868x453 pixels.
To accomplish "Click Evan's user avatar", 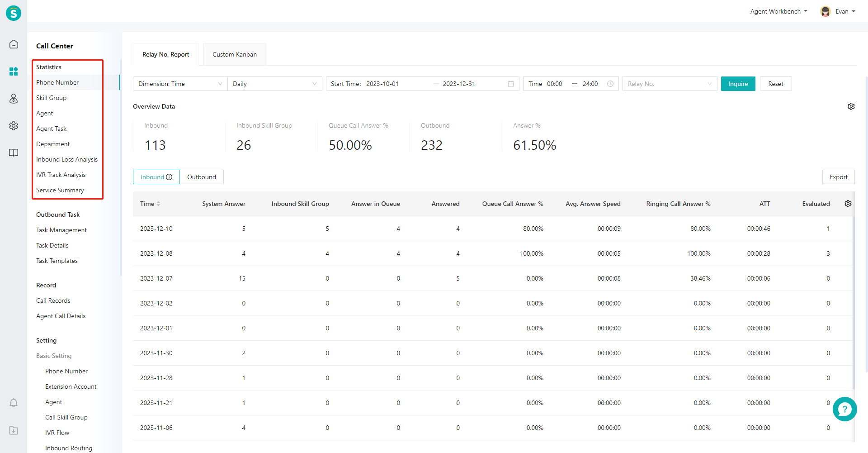I will coord(826,11).
